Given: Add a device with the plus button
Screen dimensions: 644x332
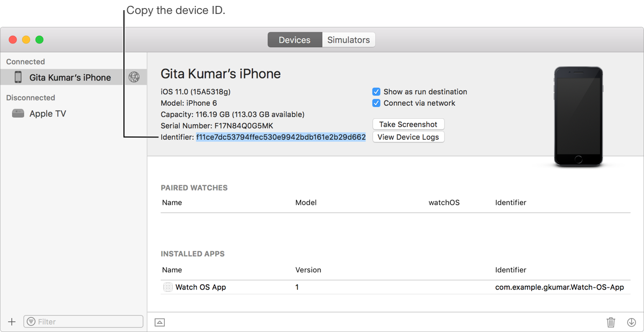Looking at the screenshot, I should tap(12, 322).
